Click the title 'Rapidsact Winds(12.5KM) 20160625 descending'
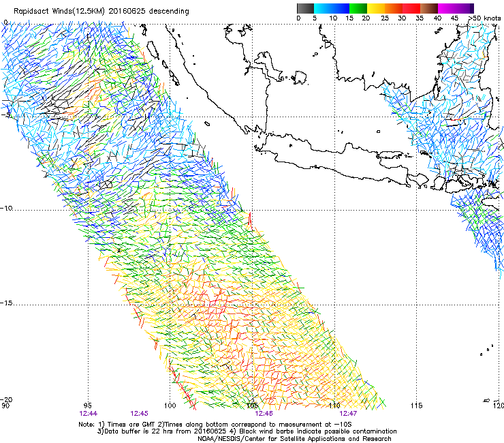The image size is (504, 443). (x=101, y=12)
